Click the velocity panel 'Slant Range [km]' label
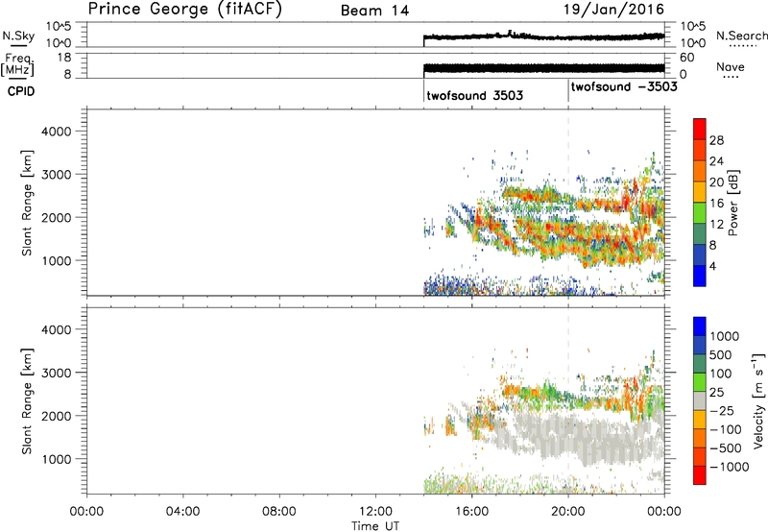 tap(27, 401)
